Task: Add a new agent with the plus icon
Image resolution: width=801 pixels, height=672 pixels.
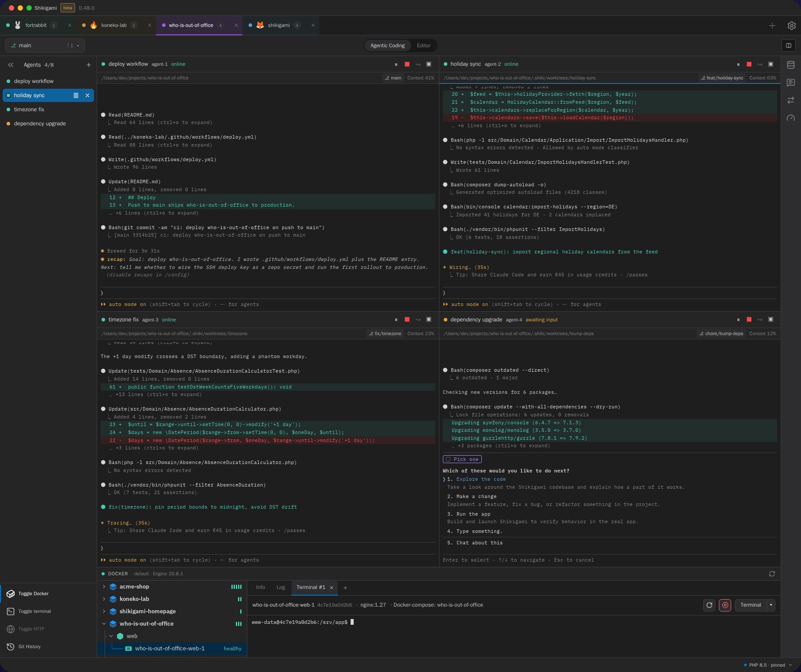Action: click(x=89, y=65)
